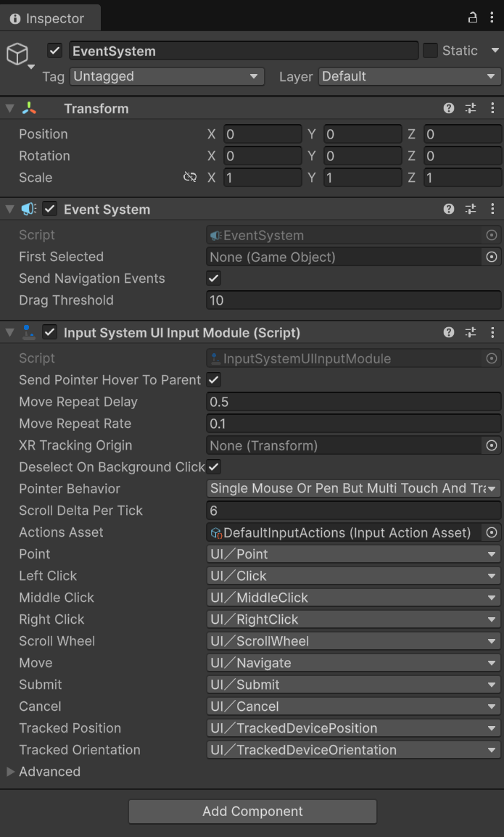Click the Add Component button

[x=252, y=812]
